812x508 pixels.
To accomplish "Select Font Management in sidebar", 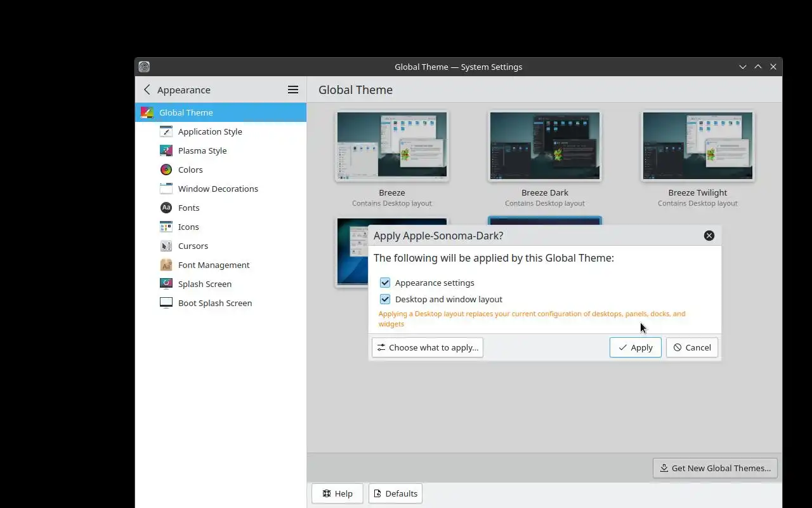I will 221,265.
